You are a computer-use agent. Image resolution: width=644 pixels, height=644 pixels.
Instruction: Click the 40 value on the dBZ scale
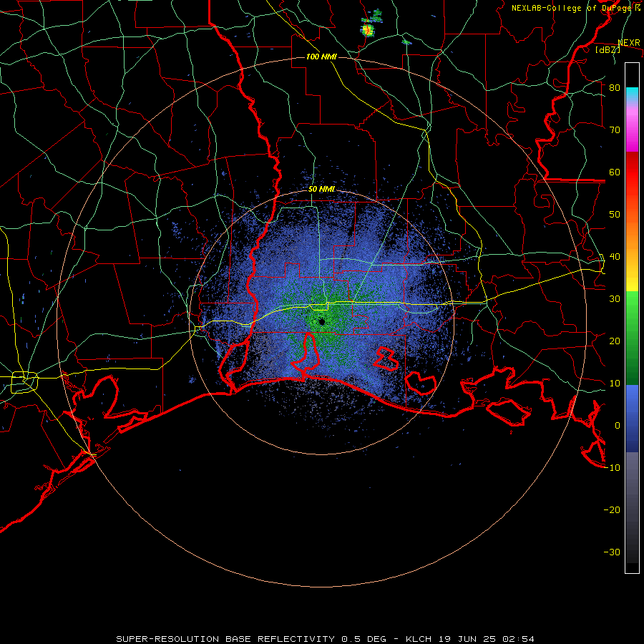click(615, 257)
